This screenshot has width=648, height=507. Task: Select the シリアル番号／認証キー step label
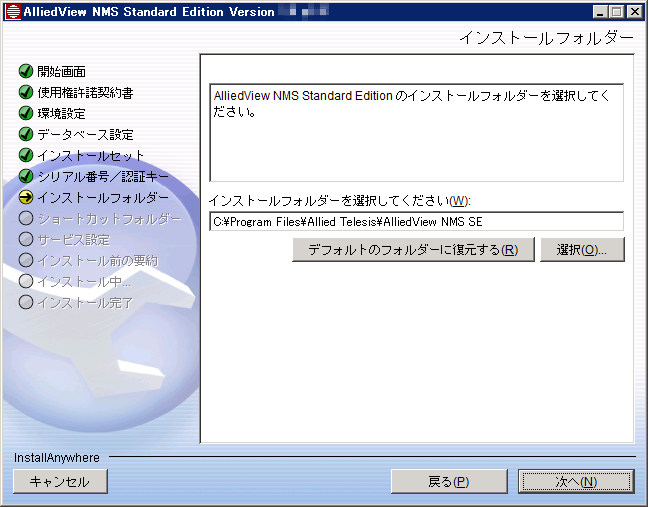click(103, 177)
